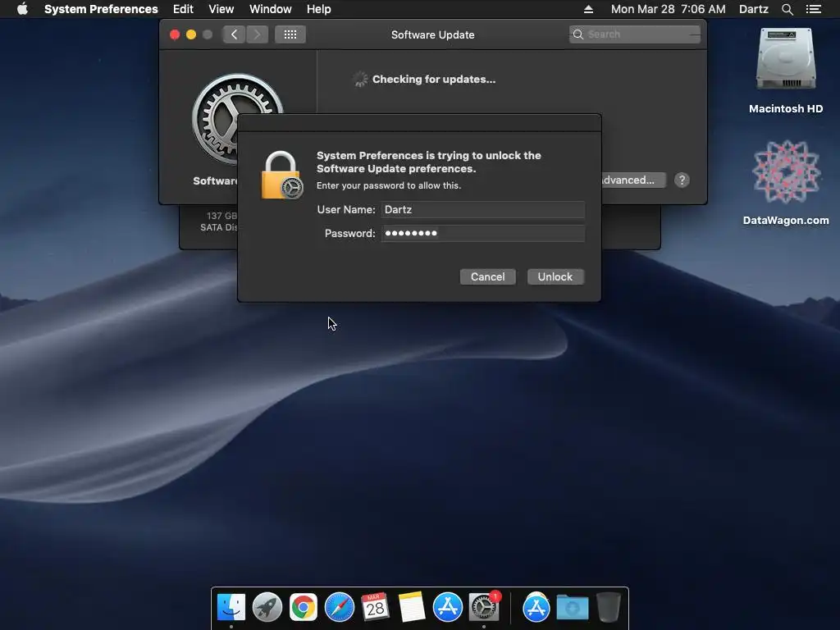Open Software Update help question mark
The width and height of the screenshot is (840, 630).
(x=682, y=180)
